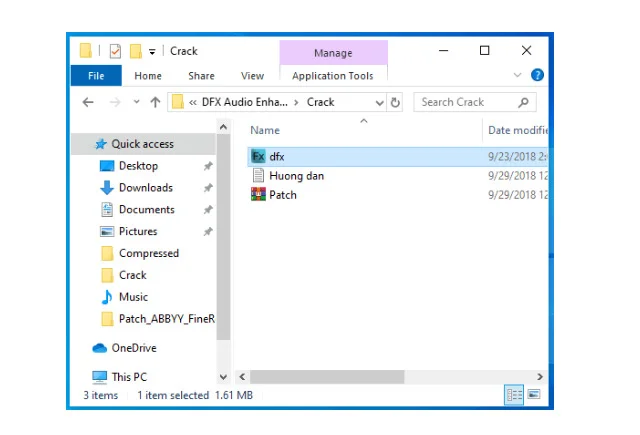Sort files by the Name column header
The image size is (640, 435).
265,130
